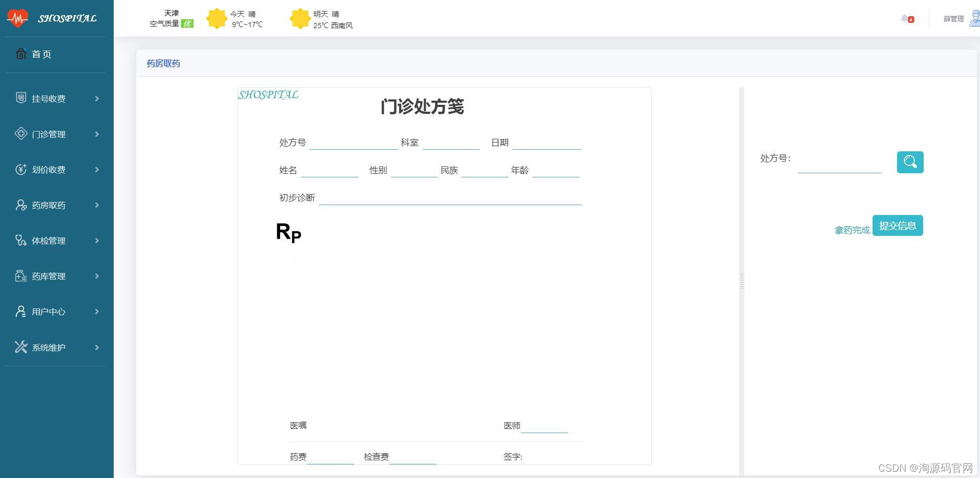Viewport: 980px width, 478px height.
Task: Click the 姓名 field on prescription
Action: [330, 170]
